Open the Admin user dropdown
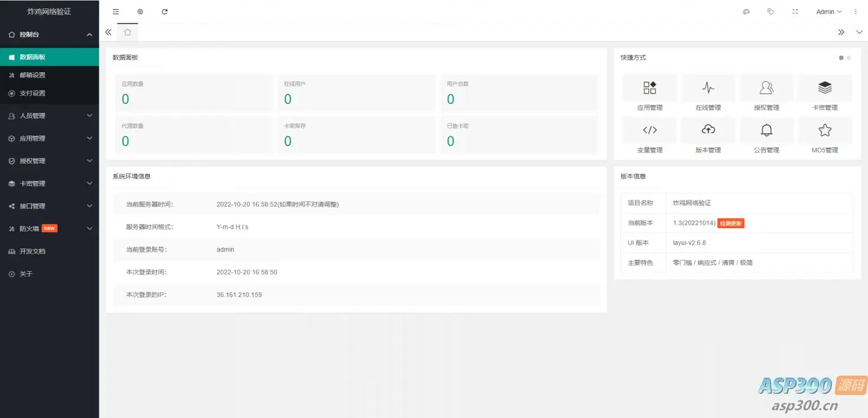 tap(829, 11)
